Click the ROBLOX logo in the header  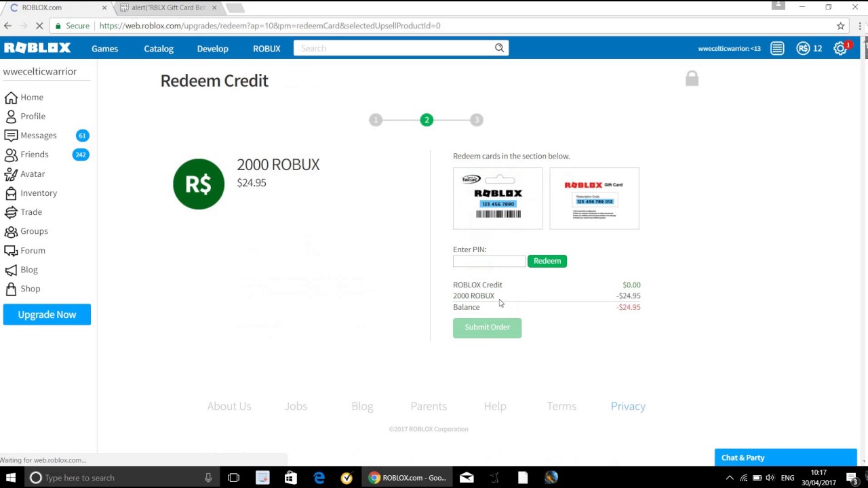click(37, 48)
